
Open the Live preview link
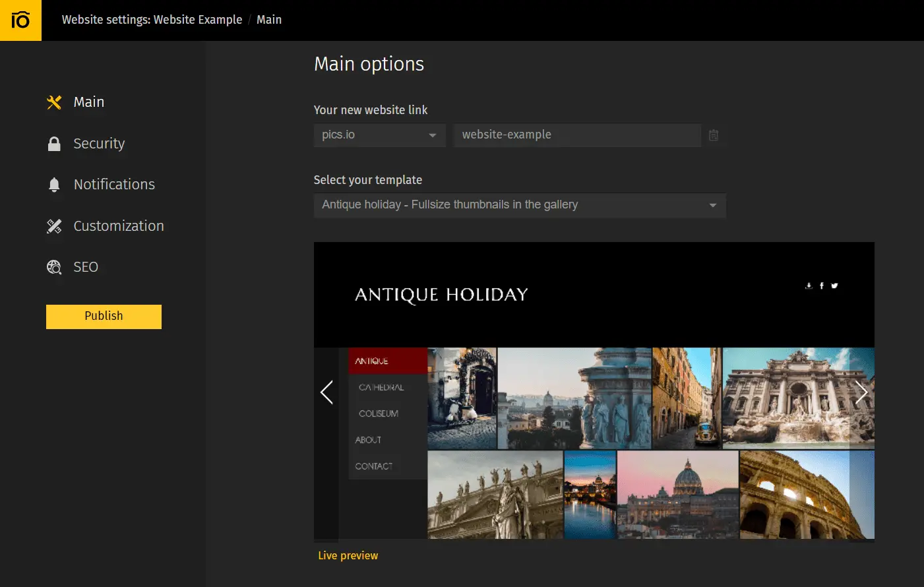[348, 555]
